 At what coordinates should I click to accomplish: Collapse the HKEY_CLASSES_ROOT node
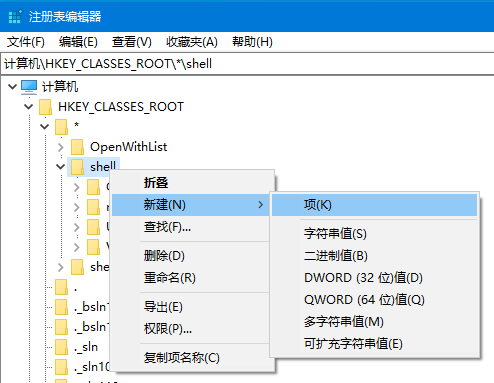coord(29,107)
